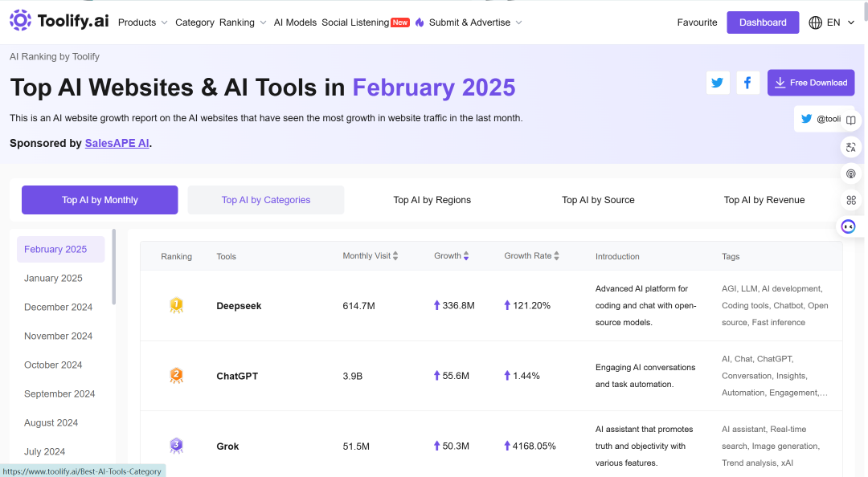Open the AI Models menu item
Viewport: 868px width, 477px height.
(x=295, y=22)
